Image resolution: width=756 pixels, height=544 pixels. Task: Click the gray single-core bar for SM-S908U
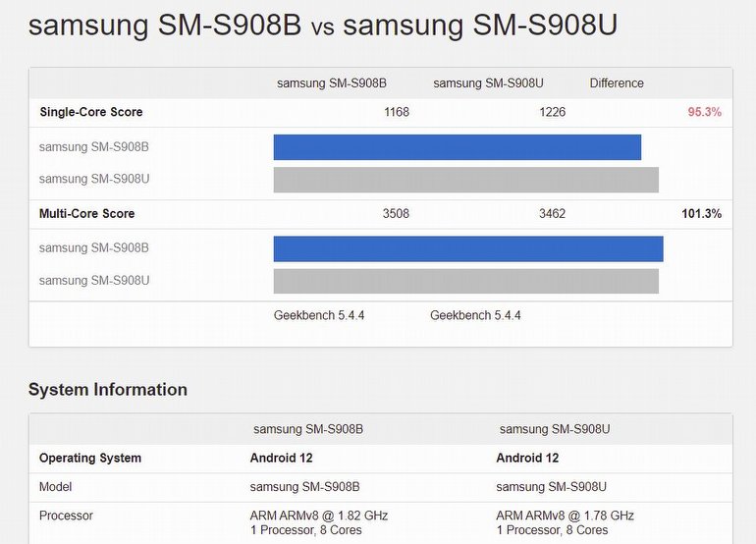point(465,180)
